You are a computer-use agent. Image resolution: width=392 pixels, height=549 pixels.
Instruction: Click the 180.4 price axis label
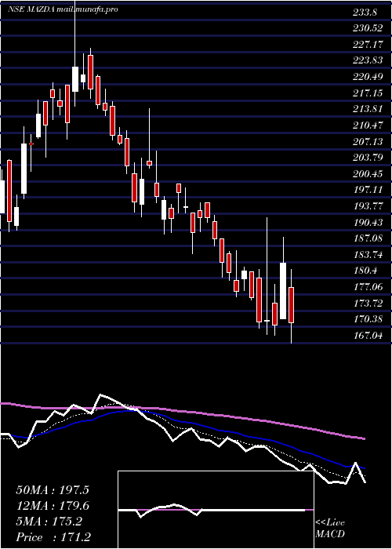pos(365,271)
